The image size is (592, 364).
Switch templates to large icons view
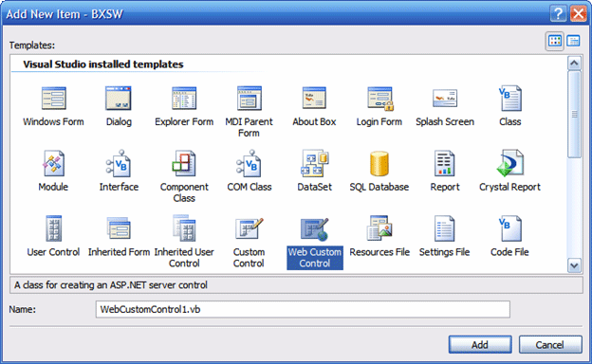point(555,41)
